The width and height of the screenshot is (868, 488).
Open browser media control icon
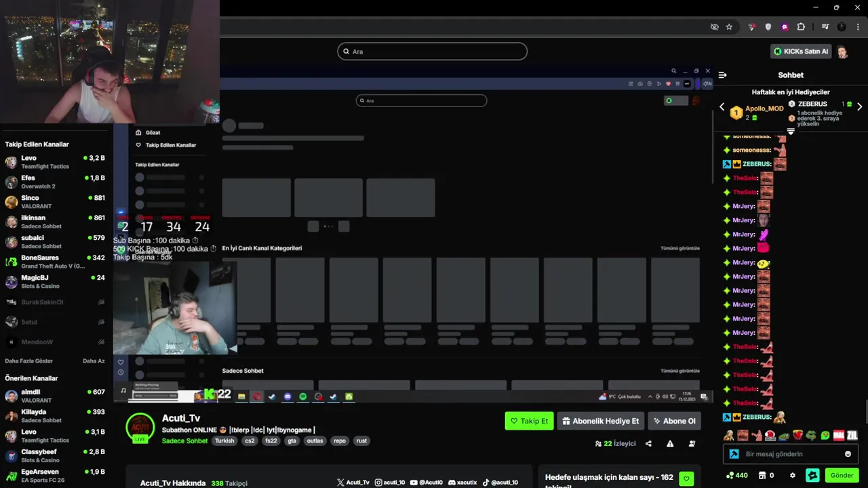point(825,27)
